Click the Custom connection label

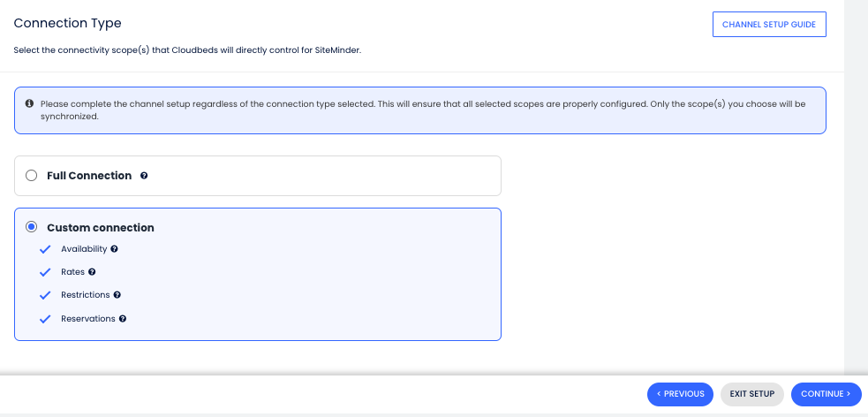pos(101,227)
